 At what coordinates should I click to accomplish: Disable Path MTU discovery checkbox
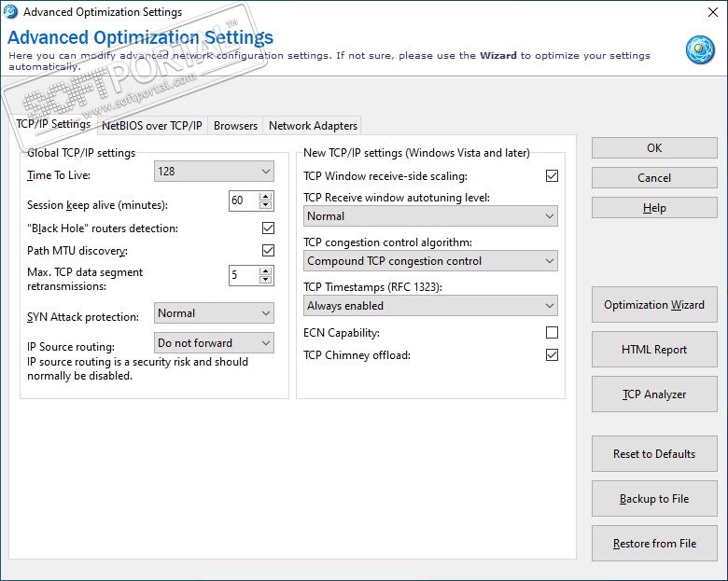(x=268, y=251)
